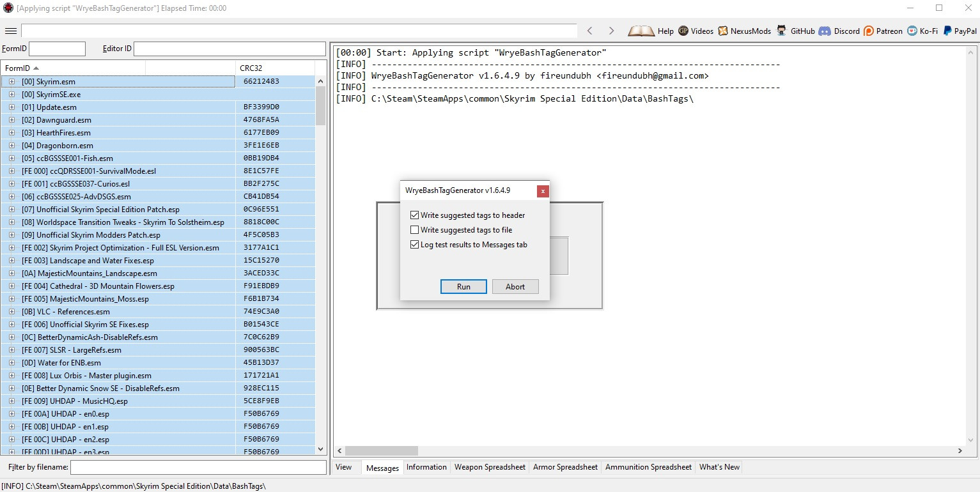Screen dimensions: 980x492
Task: Open the Help book icon
Action: pyautogui.click(x=651, y=31)
